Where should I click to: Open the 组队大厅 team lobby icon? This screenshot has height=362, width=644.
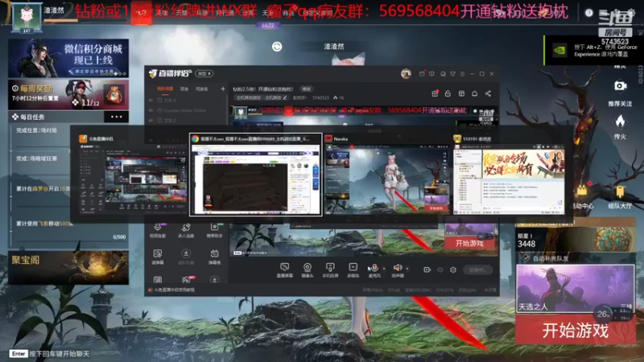pos(620,191)
